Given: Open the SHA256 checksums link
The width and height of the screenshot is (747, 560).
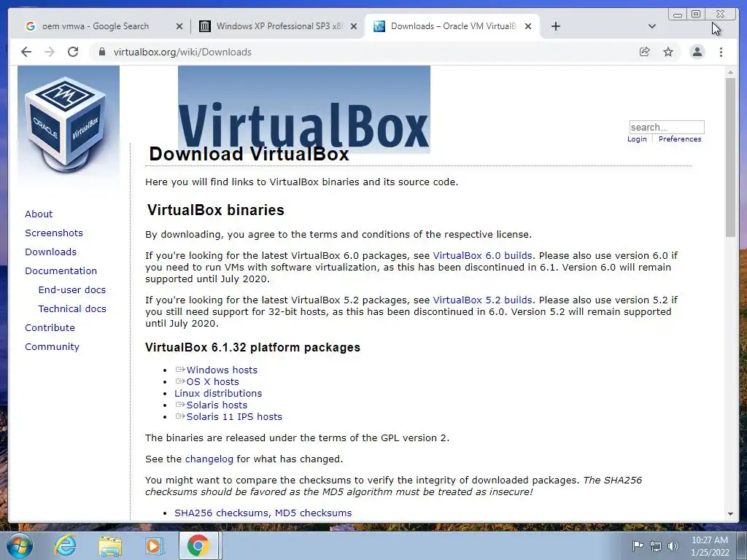Looking at the screenshot, I should (x=222, y=513).
